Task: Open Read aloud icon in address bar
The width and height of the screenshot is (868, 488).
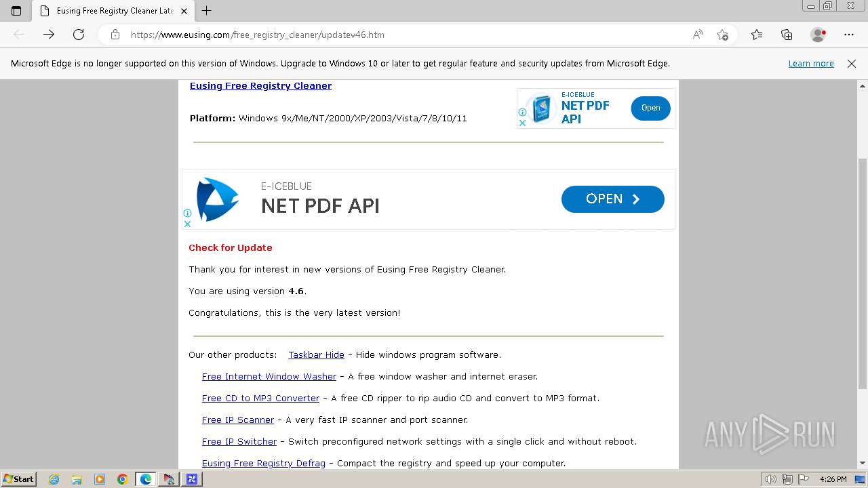Action: [698, 35]
